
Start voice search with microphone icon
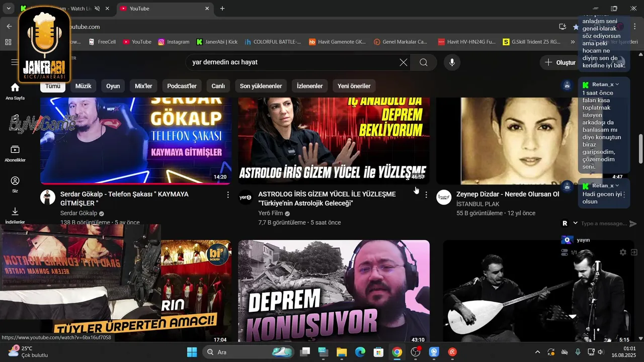tap(452, 62)
